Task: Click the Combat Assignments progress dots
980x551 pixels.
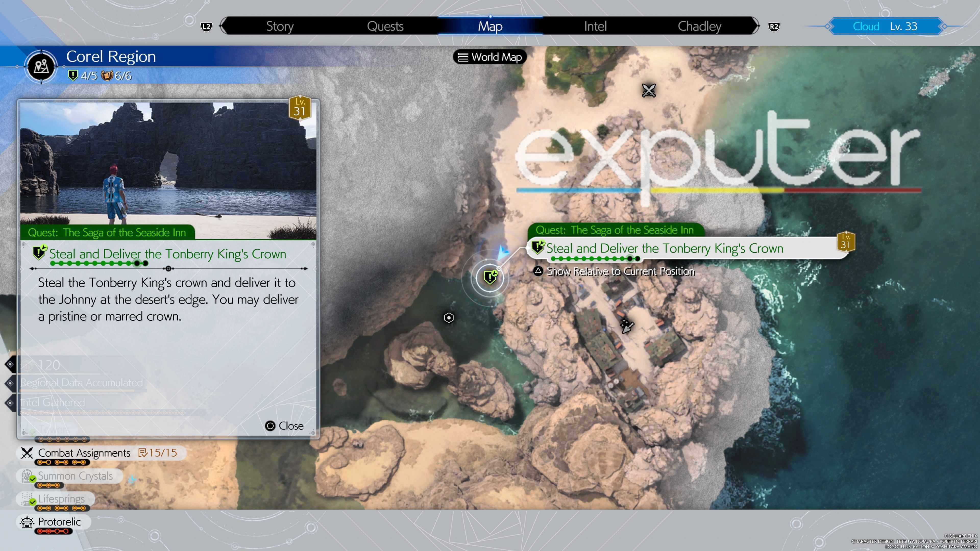Action: pyautogui.click(x=62, y=462)
